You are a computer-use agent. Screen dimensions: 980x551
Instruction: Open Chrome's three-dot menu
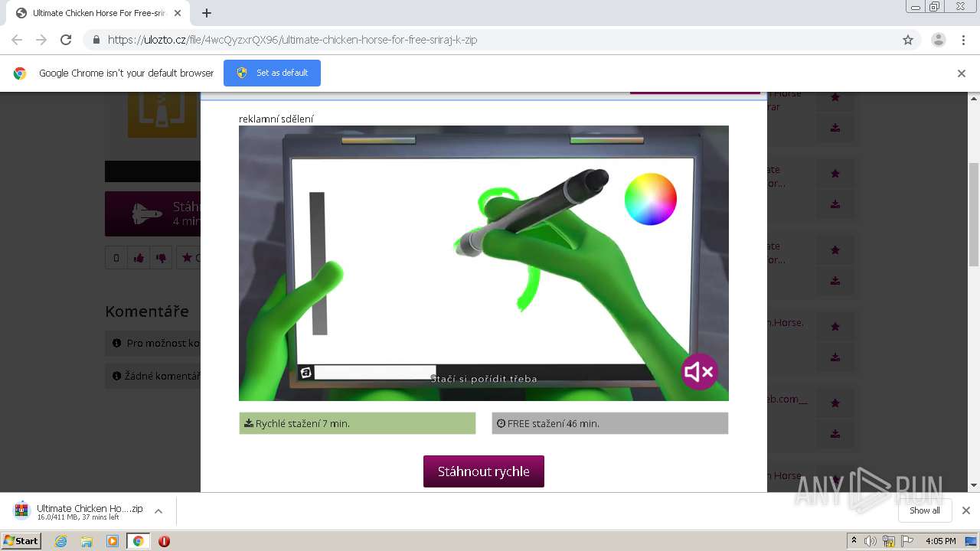point(963,40)
